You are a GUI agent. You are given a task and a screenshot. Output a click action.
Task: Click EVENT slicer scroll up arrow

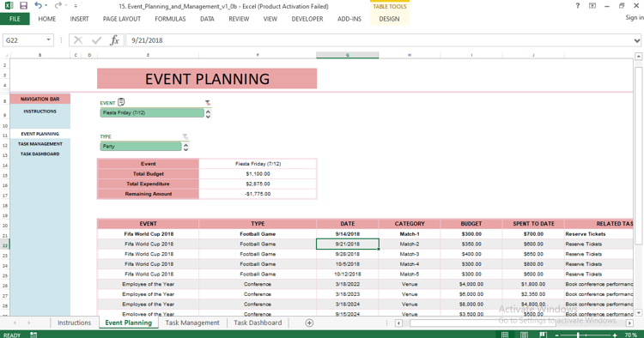208,111
